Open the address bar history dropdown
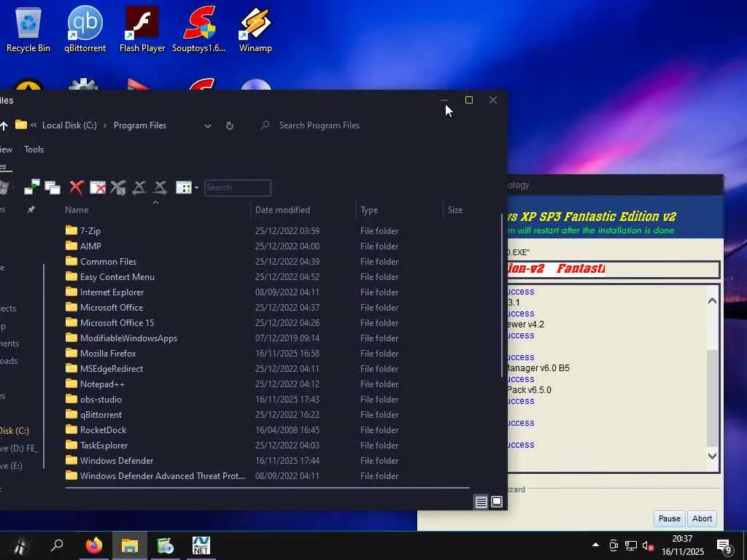The width and height of the screenshot is (747, 560). click(x=208, y=125)
